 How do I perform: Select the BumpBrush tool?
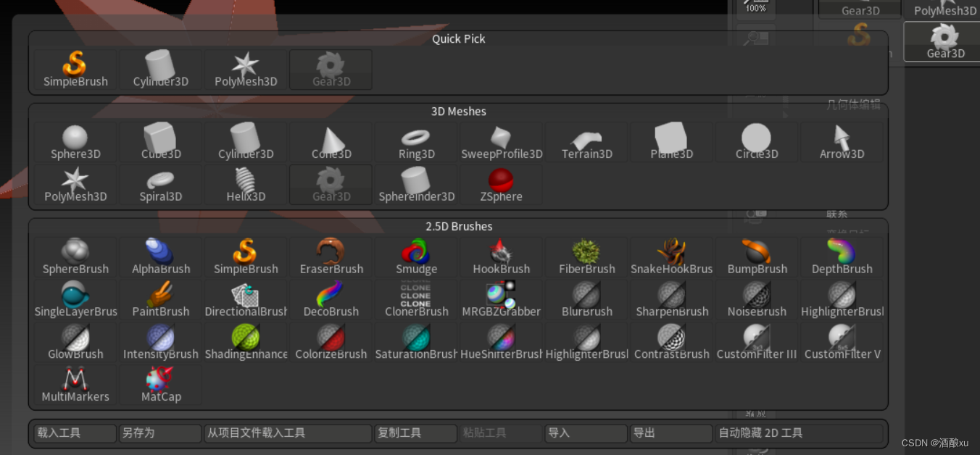point(757,258)
